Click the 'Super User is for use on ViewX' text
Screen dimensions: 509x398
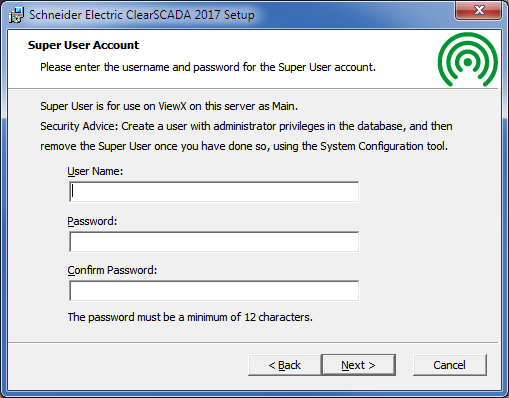169,106
